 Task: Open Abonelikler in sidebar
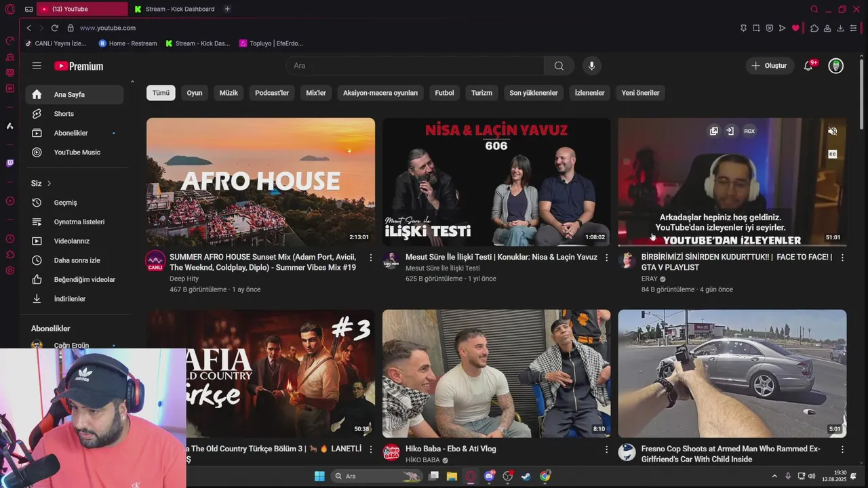pos(75,133)
